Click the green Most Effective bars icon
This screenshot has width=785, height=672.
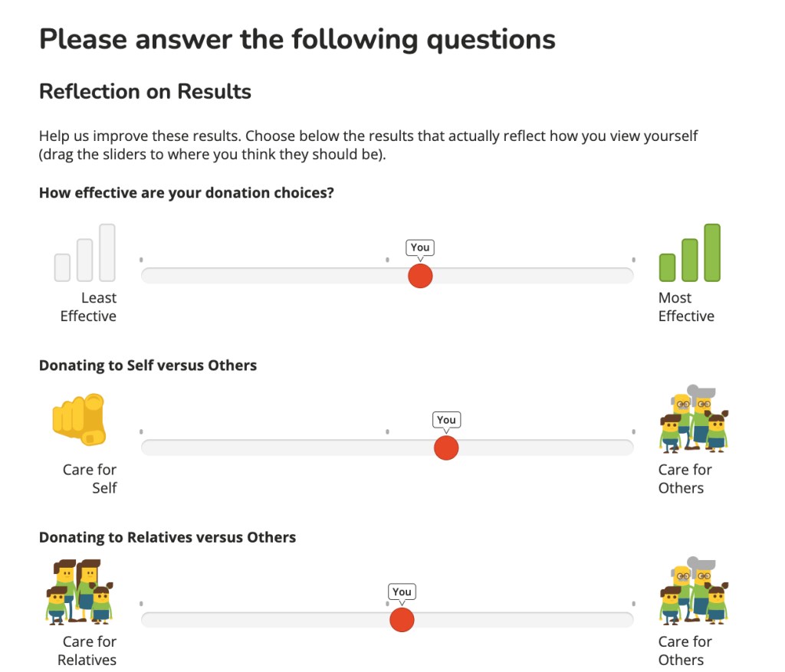coord(689,253)
